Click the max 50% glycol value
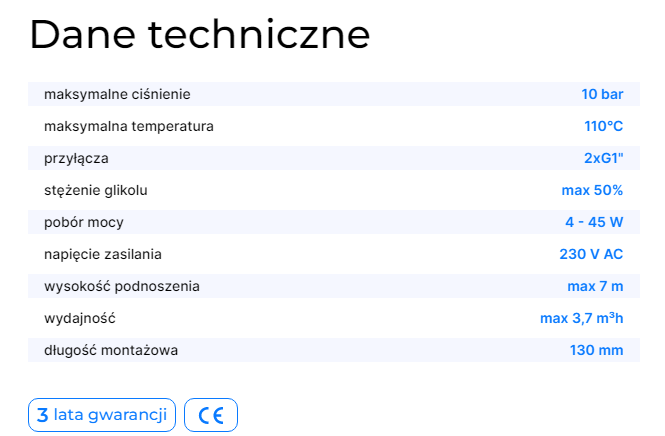Image resolution: width=665 pixels, height=436 pixels. tap(592, 190)
